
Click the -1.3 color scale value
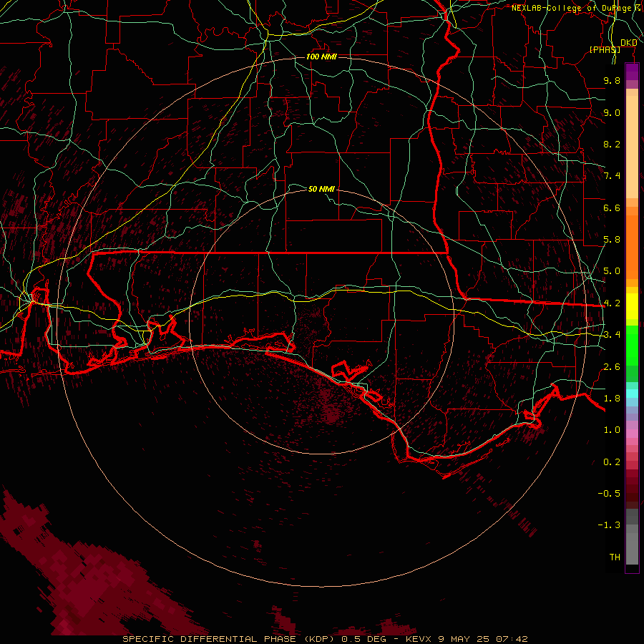click(x=609, y=525)
